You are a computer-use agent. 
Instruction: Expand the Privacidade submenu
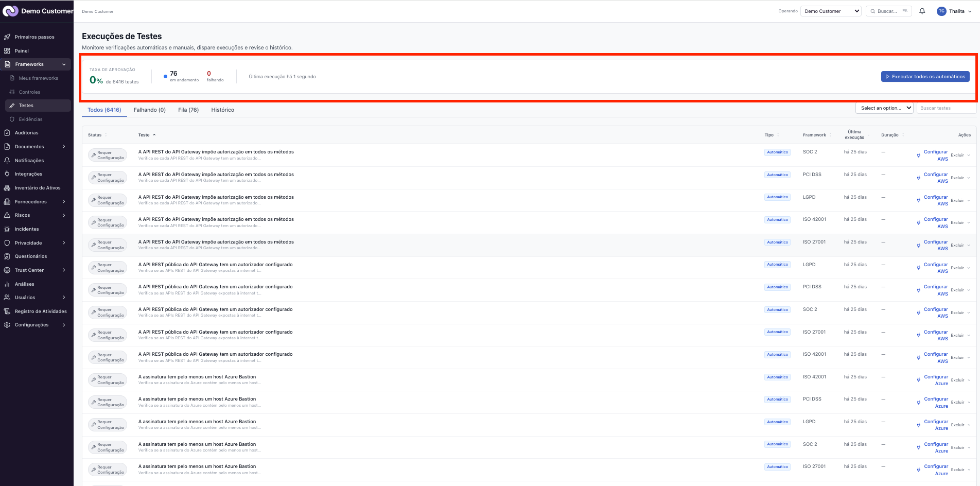tap(64, 243)
